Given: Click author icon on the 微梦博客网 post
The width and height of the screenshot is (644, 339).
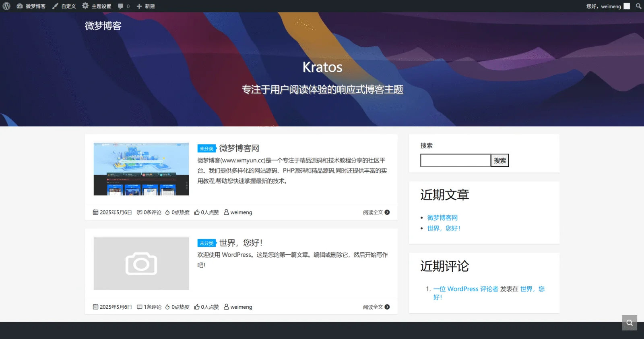Looking at the screenshot, I should click(226, 212).
